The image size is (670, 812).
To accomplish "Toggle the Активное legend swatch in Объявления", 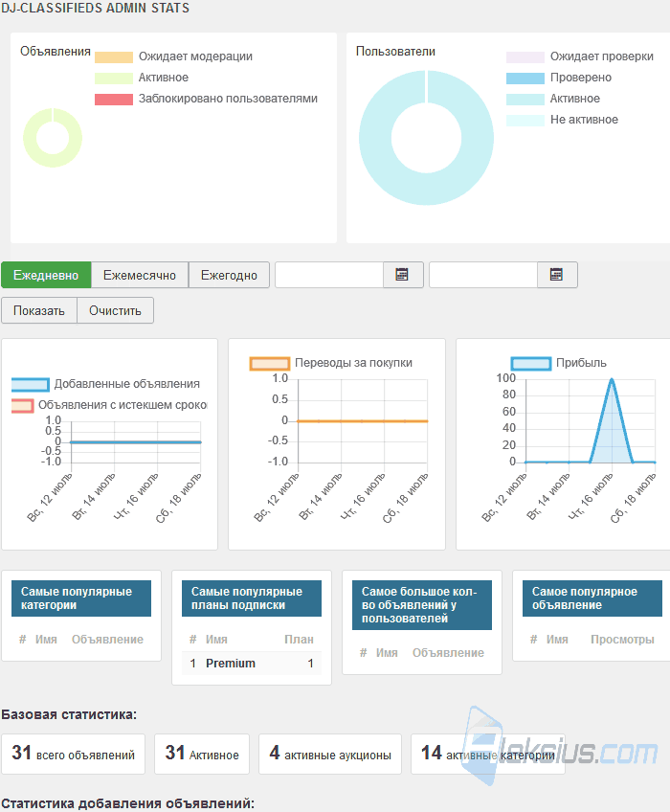I will tap(114, 79).
